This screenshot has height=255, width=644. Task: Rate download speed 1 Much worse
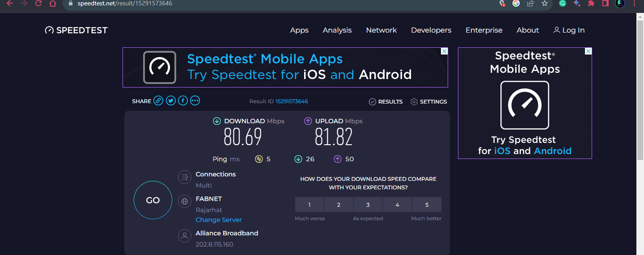[309, 205]
